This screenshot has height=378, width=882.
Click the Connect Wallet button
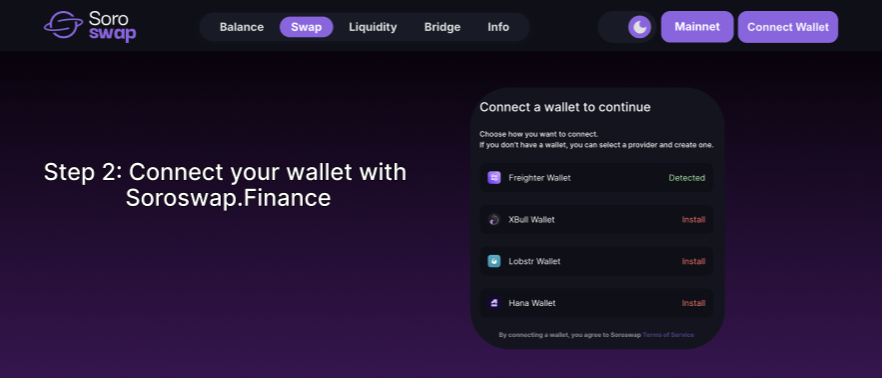coord(788,27)
